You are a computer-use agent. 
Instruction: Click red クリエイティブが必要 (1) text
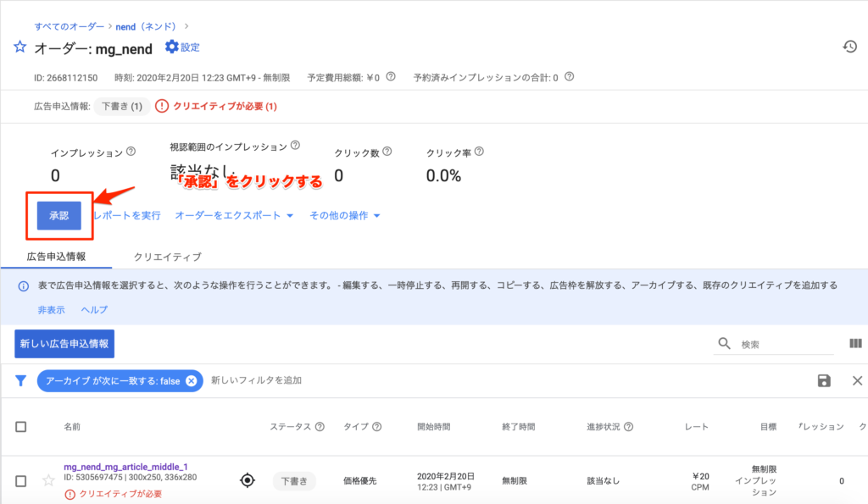click(x=225, y=106)
